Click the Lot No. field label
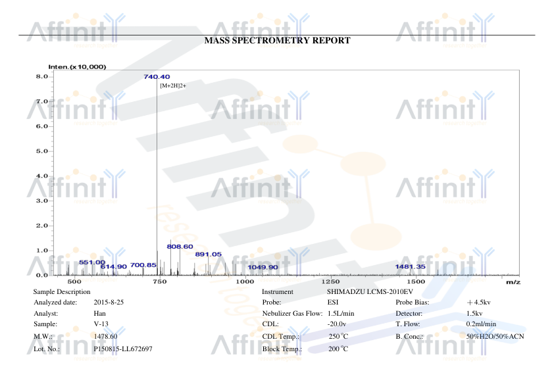The height and width of the screenshot is (392, 554). (47, 349)
